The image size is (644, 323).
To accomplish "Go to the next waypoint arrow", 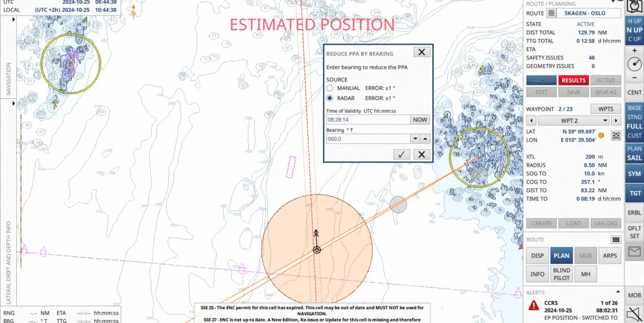I will [x=616, y=120].
